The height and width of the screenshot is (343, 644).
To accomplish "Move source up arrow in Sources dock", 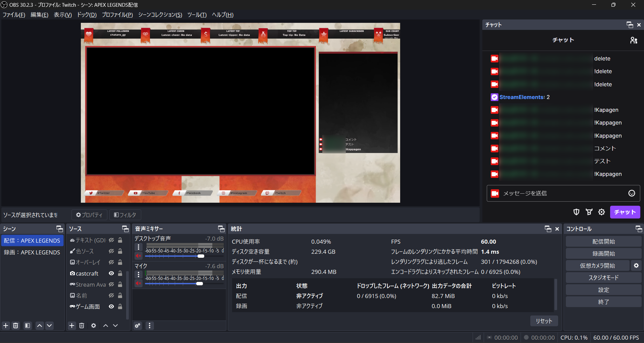I will (x=106, y=326).
